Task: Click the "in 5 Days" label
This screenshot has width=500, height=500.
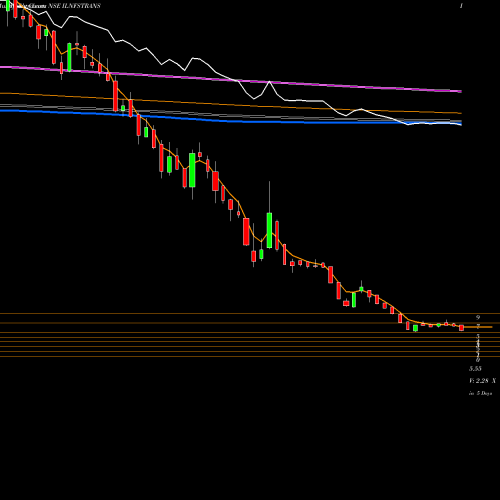Action: [480, 393]
